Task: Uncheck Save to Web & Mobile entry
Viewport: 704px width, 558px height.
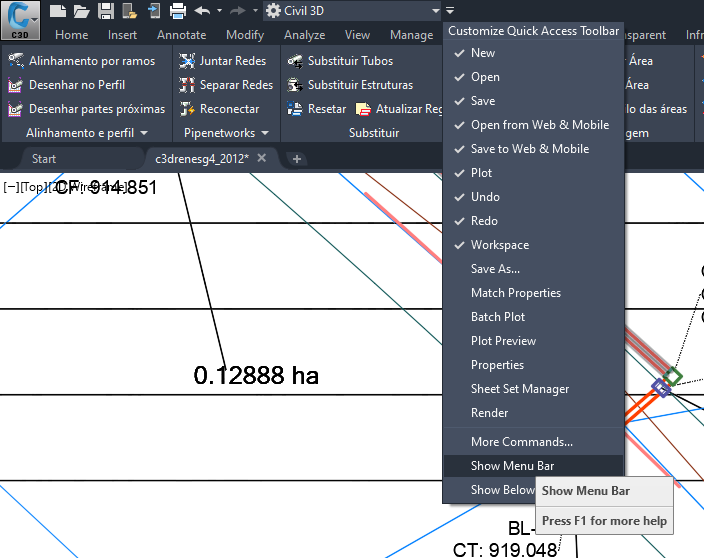Action: click(x=533, y=149)
